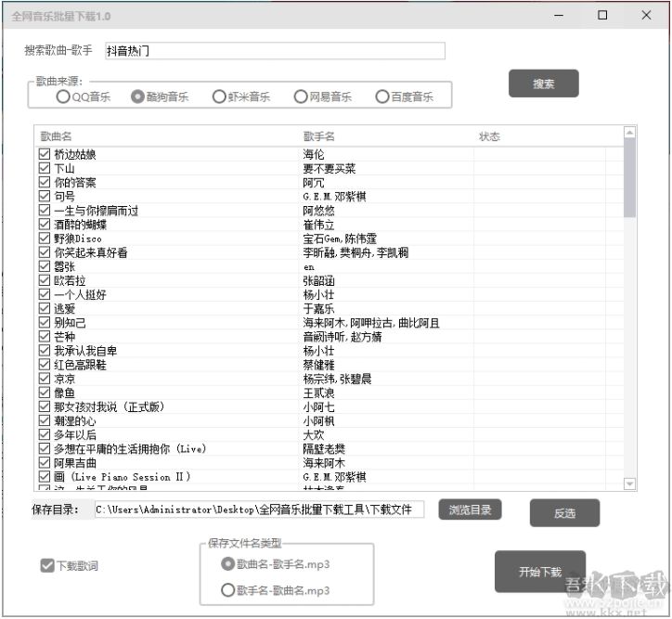
Task: Select artist cell 阿冗
Action: pos(314,182)
